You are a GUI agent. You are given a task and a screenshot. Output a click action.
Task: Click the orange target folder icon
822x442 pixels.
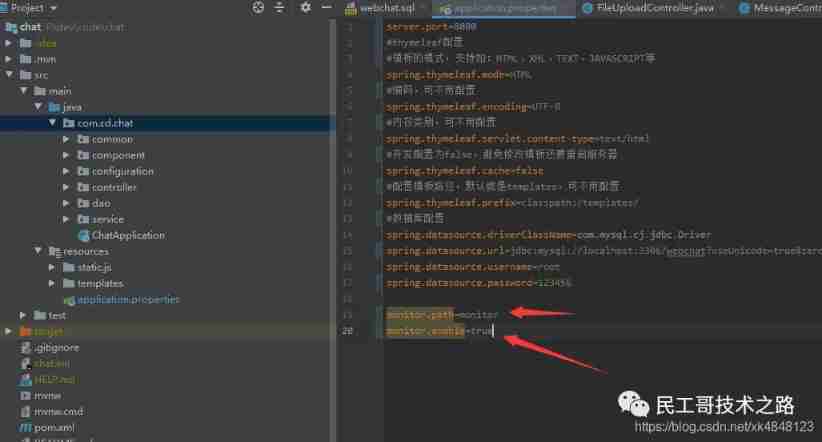pos(25,332)
